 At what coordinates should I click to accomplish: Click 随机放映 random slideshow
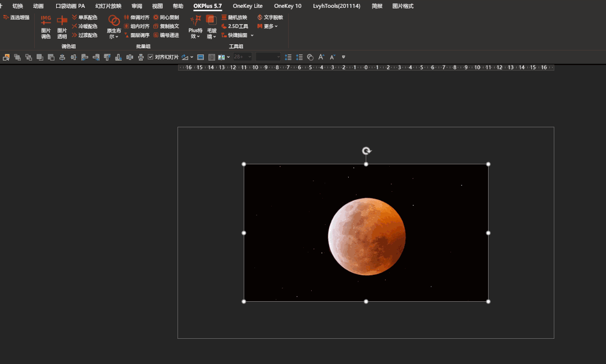[x=234, y=17]
